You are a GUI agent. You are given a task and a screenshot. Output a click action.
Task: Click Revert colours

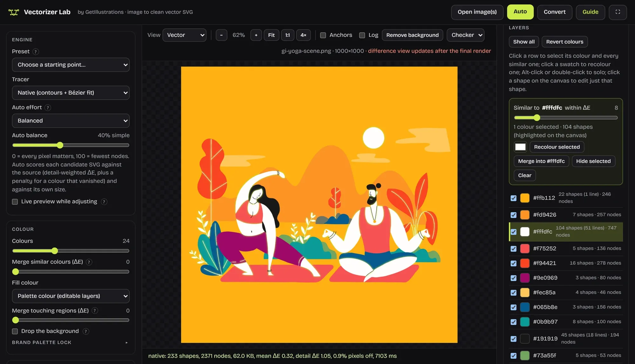pos(565,42)
